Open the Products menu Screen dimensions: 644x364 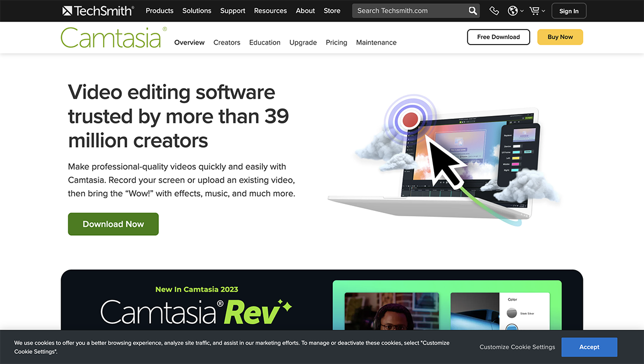pyautogui.click(x=159, y=10)
